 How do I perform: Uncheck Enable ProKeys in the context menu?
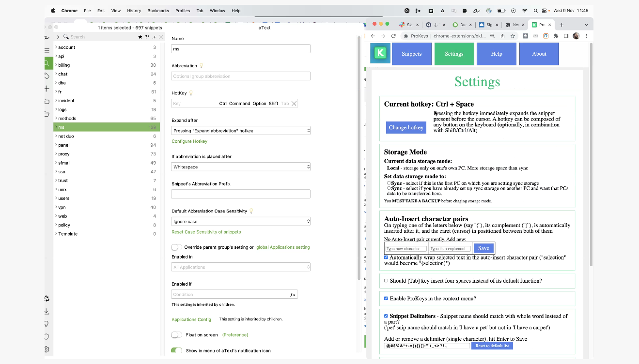[x=386, y=299]
